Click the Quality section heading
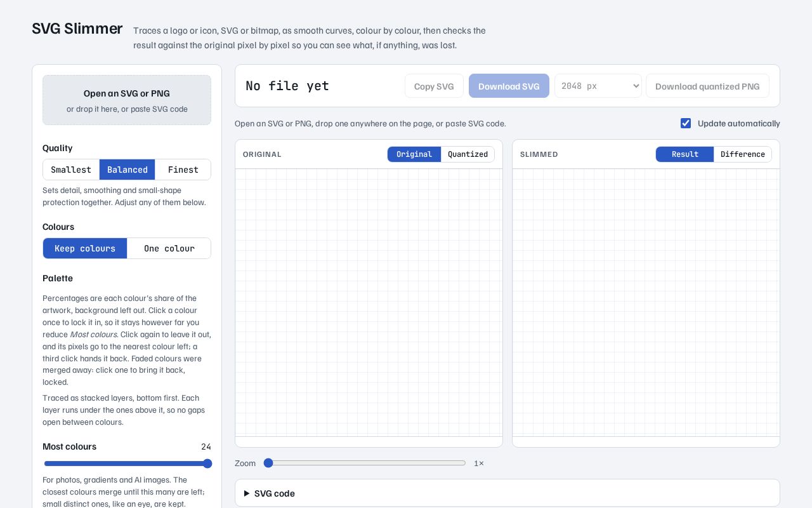 tap(58, 148)
